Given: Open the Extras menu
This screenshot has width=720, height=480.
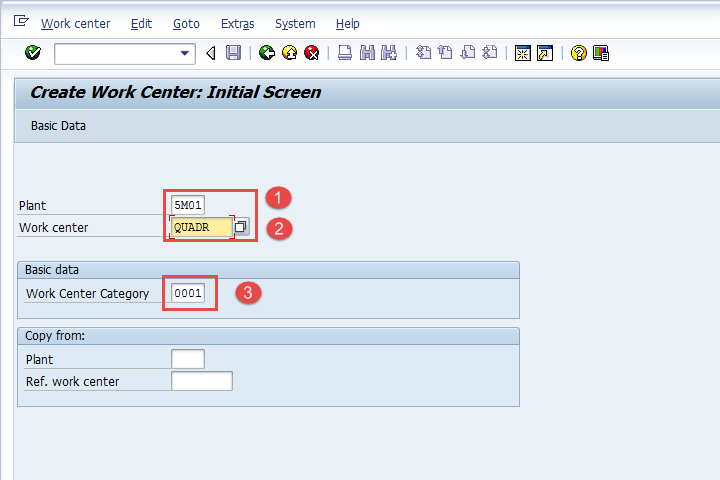Looking at the screenshot, I should (237, 23).
